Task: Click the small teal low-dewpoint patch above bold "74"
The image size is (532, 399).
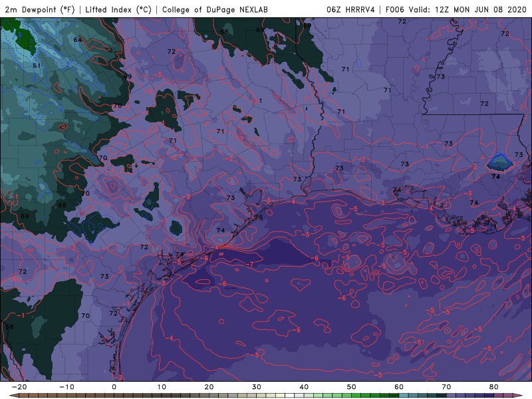Action: tap(499, 162)
